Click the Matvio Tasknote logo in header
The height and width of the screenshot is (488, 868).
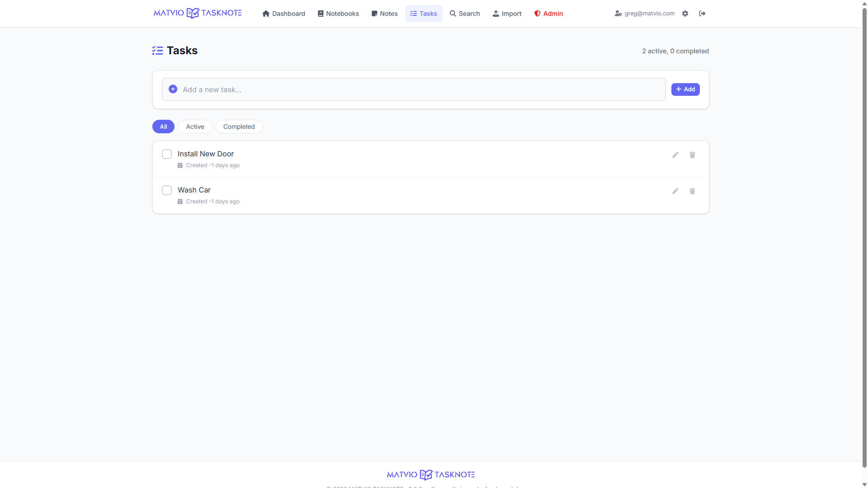pos(198,13)
